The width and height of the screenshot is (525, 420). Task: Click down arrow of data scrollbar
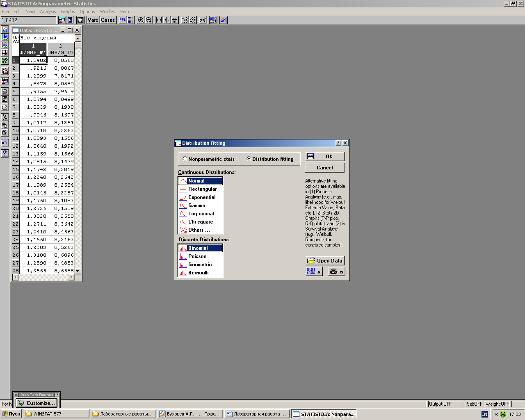[78, 271]
